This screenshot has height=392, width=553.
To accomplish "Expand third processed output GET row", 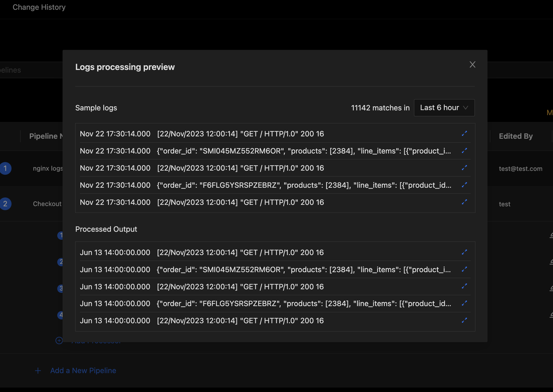I will tap(464, 287).
